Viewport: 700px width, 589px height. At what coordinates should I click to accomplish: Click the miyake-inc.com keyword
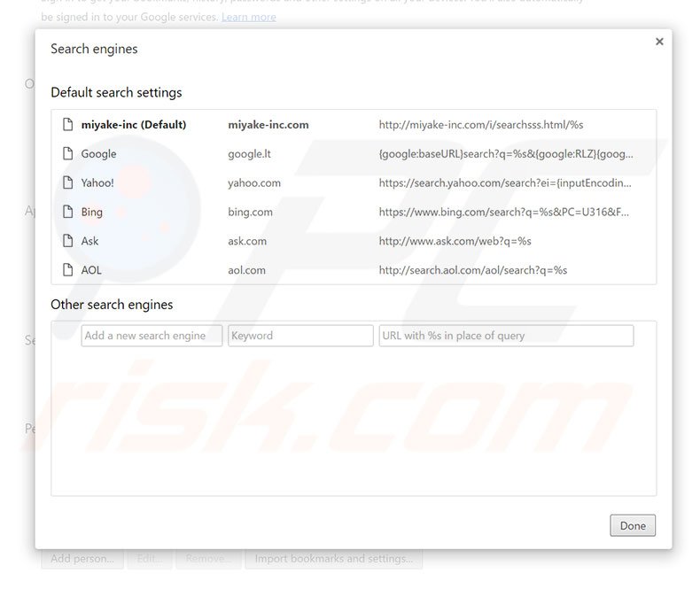click(268, 125)
